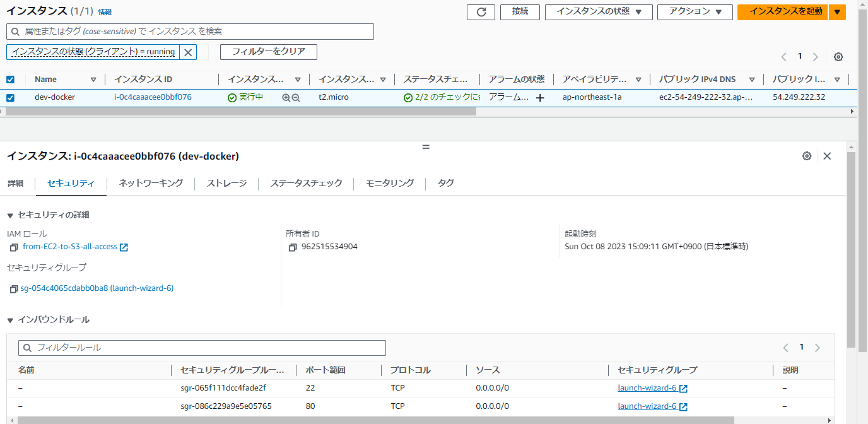Uncheck the dev-docker instance row checkbox
868x424 pixels.
click(9, 97)
